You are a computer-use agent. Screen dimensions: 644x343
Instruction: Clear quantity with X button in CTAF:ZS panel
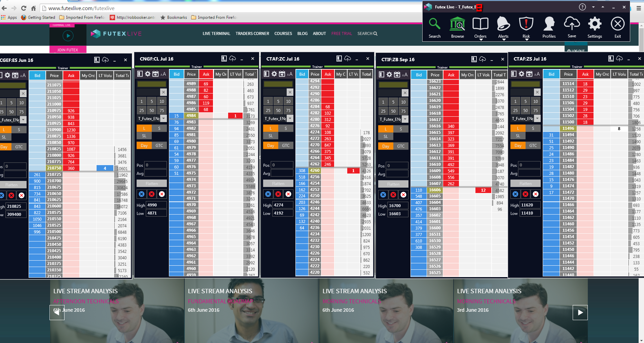537,92
